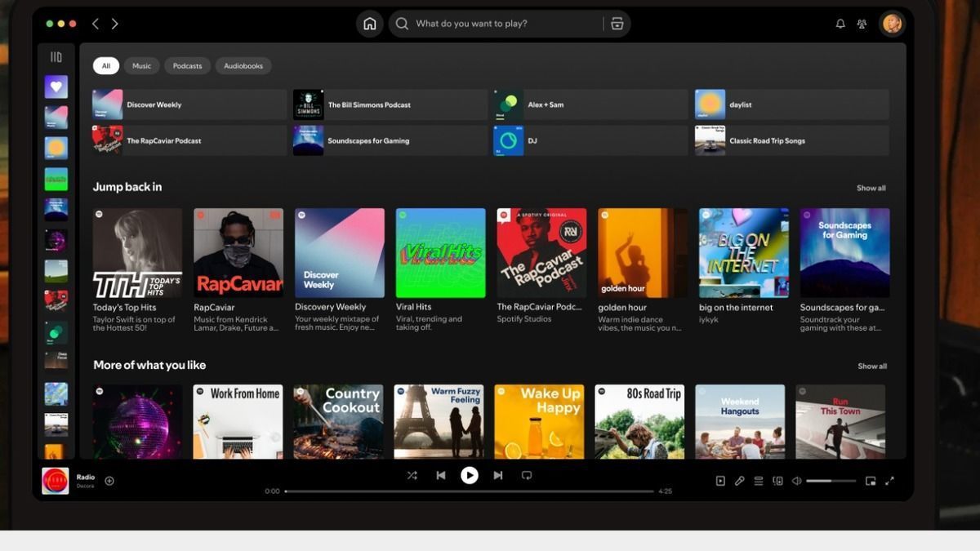Open Now Playing view icon
This screenshot has height=551, width=980.
(720, 481)
